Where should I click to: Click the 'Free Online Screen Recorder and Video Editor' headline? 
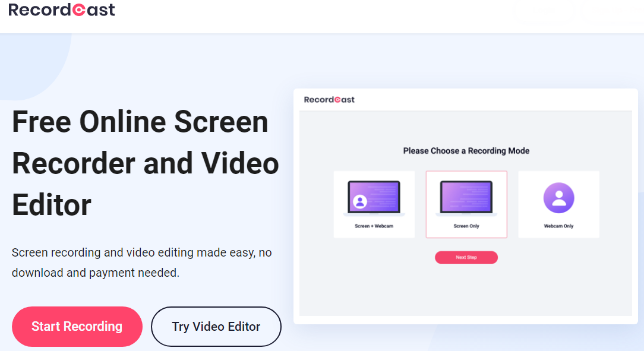tap(146, 163)
